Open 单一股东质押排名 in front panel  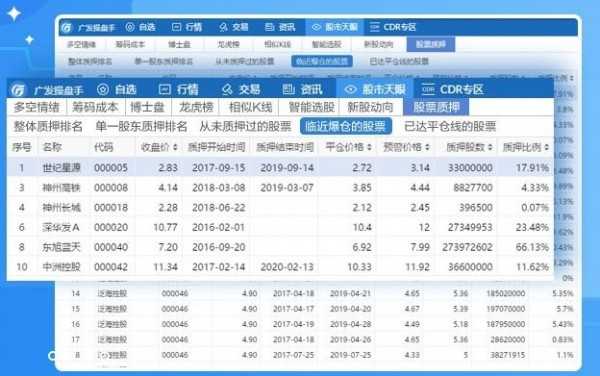pyautogui.click(x=141, y=126)
